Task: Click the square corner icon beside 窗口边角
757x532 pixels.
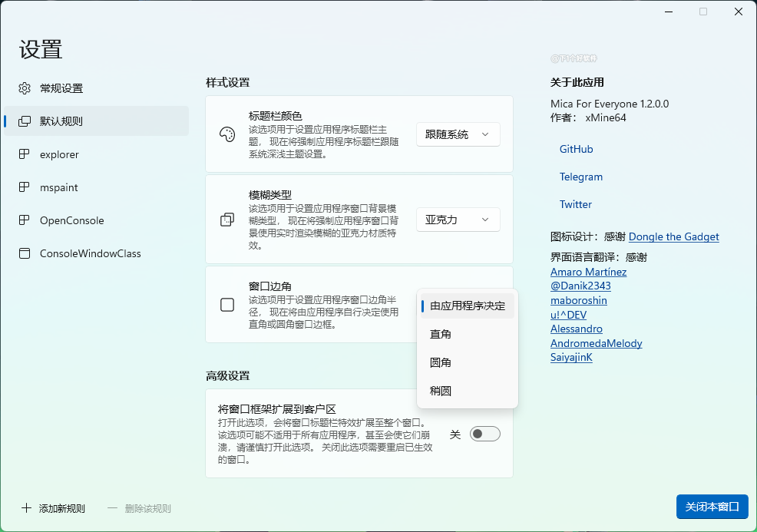Action: coord(227,305)
